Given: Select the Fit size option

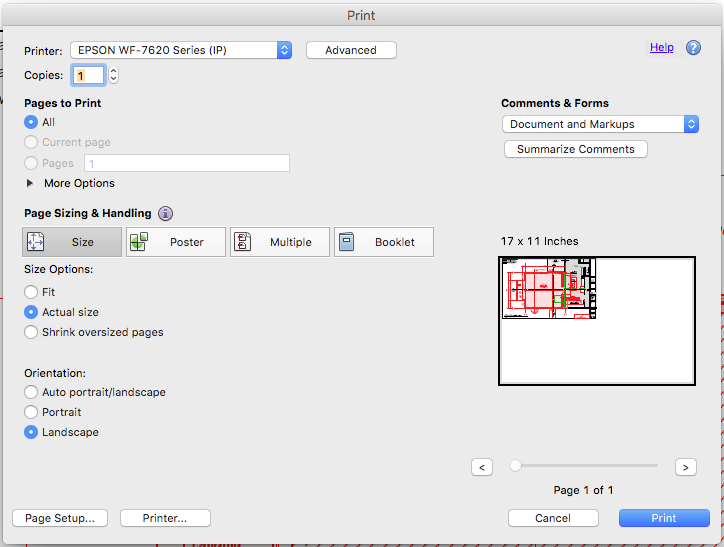Looking at the screenshot, I should pyautogui.click(x=31, y=292).
